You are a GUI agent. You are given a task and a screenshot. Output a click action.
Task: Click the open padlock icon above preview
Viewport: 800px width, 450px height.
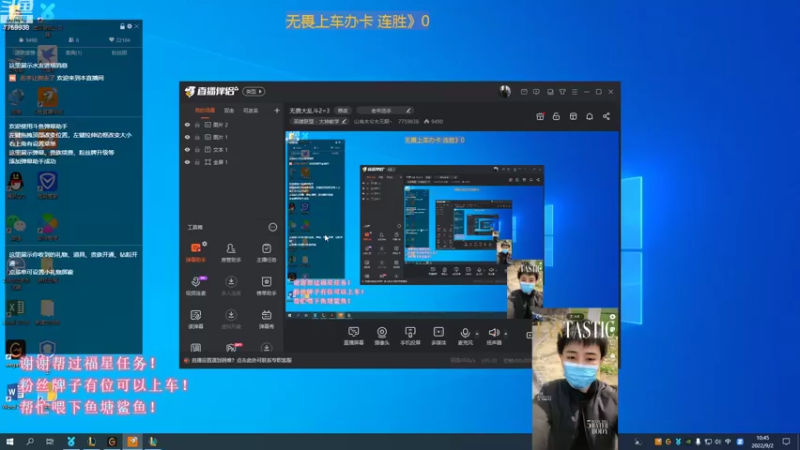click(556, 116)
